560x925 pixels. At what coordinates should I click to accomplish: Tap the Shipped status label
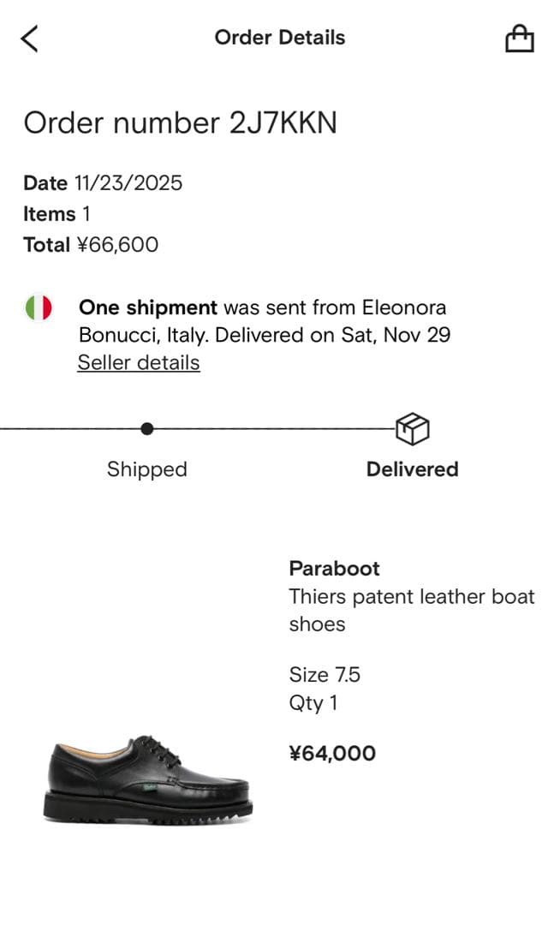tap(146, 469)
